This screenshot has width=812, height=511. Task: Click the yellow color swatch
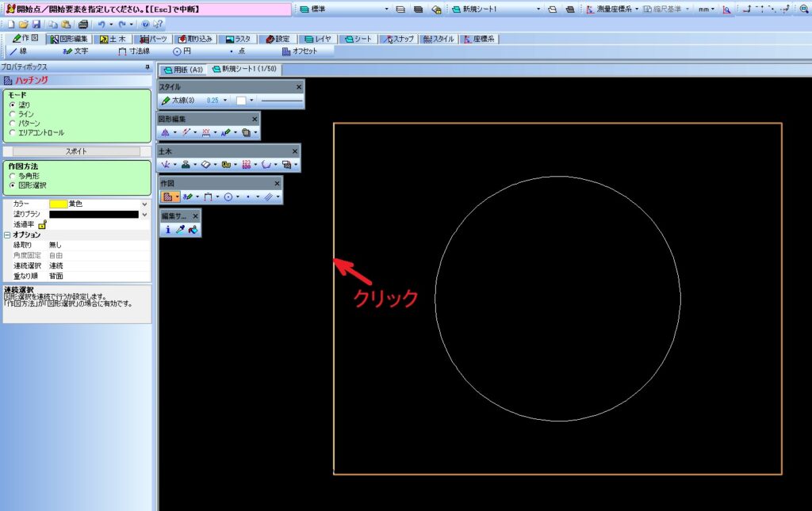click(58, 204)
